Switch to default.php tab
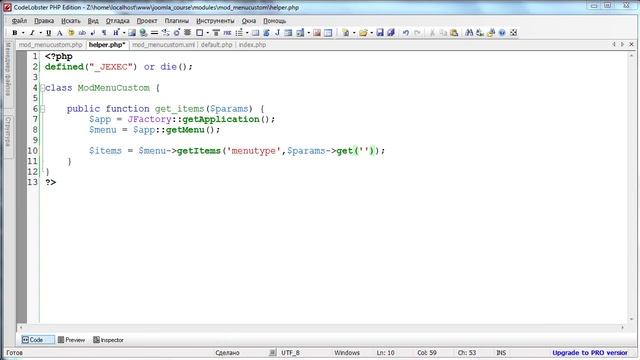 click(x=216, y=45)
